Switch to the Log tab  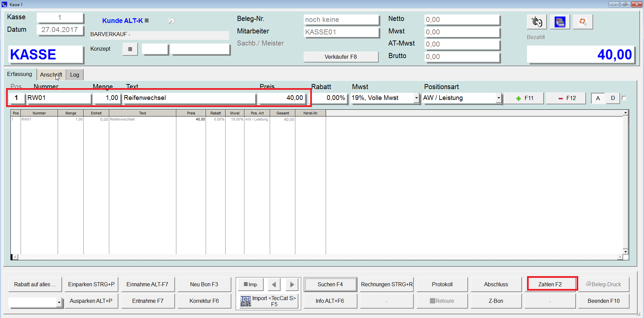click(x=75, y=75)
